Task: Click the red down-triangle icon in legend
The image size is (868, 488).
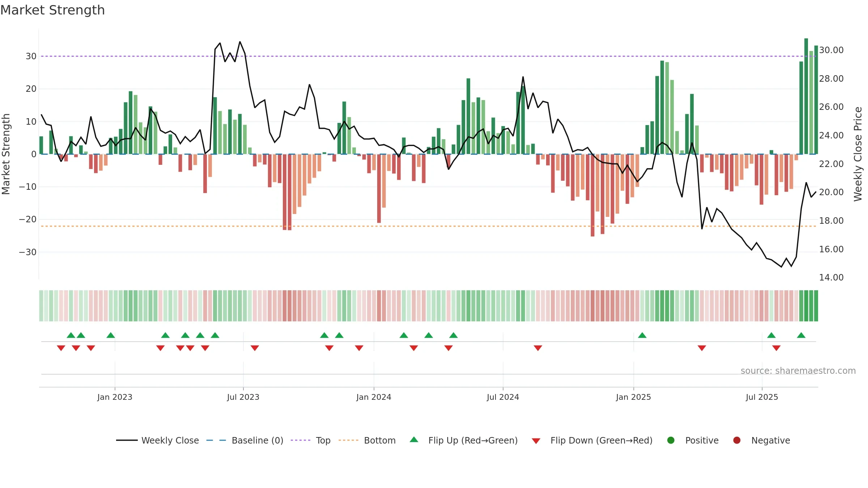Action: coord(536,441)
